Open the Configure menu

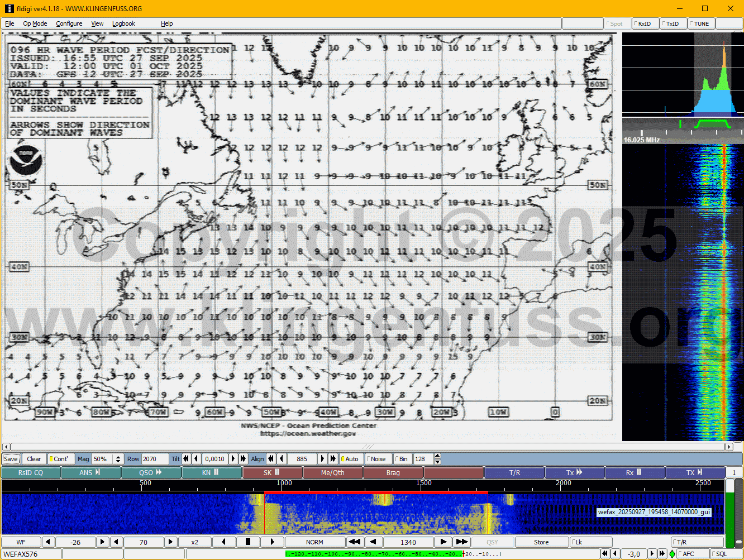tap(69, 23)
